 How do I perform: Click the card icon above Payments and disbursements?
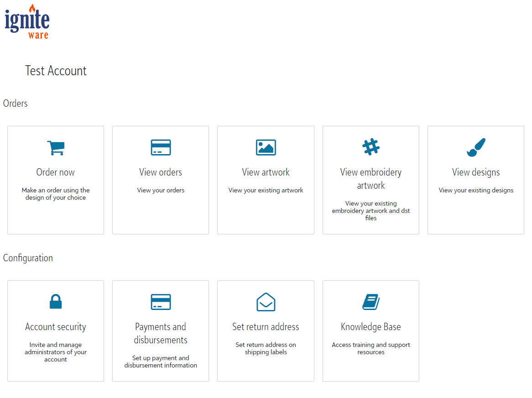(161, 302)
